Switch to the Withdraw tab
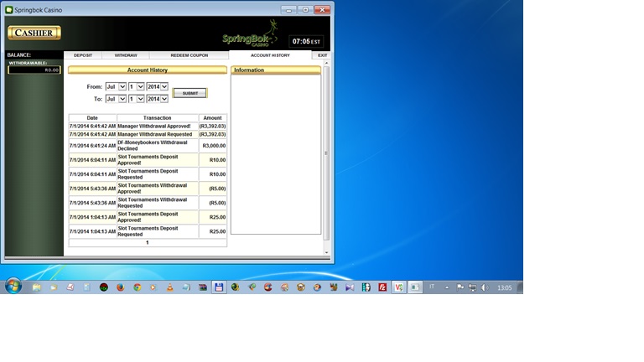644x362 pixels. pyautogui.click(x=126, y=55)
